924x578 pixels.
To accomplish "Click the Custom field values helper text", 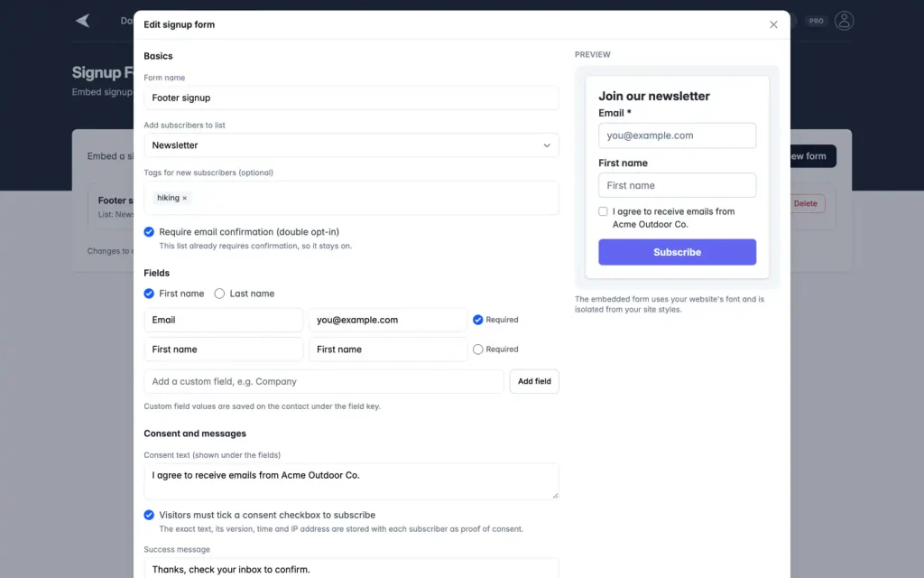I will [263, 406].
